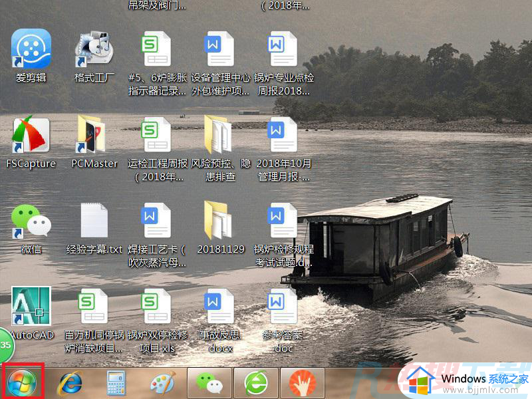Launch the 微信 desktop shortcut
The height and width of the screenshot is (399, 532).
pos(31,220)
